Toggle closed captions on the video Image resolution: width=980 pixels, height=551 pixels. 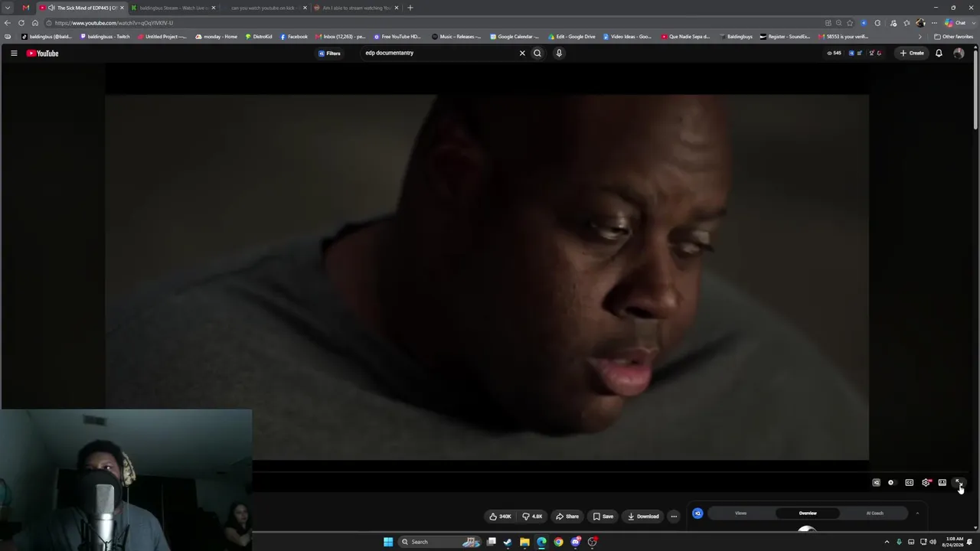(909, 483)
